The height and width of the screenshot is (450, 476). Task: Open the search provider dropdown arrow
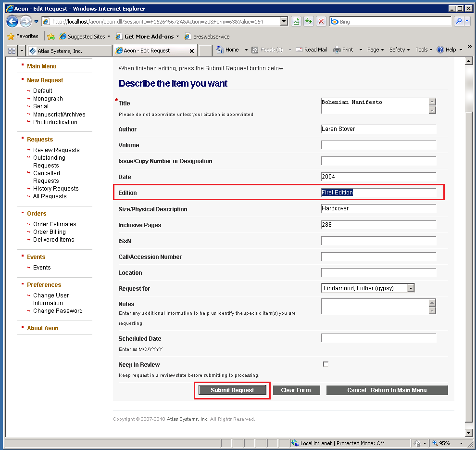[467, 21]
